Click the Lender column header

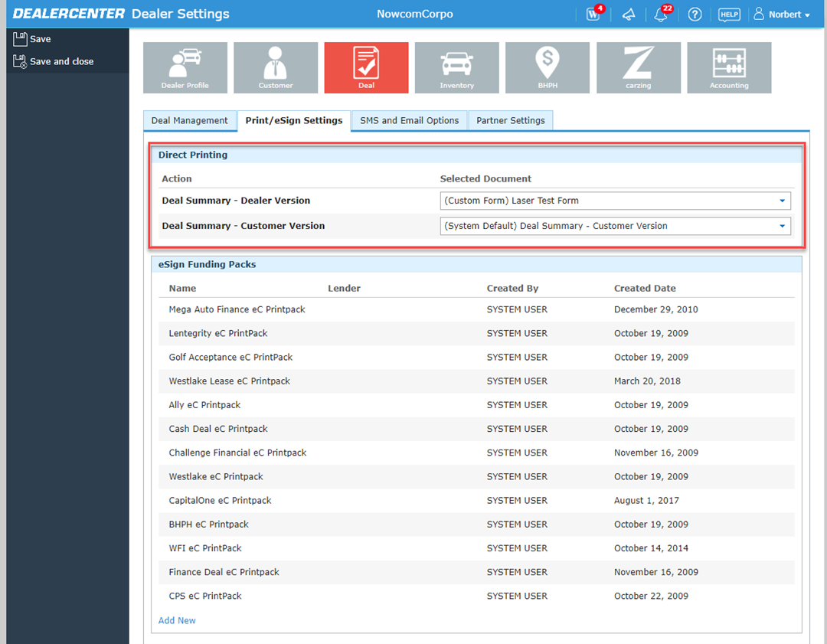[344, 289]
